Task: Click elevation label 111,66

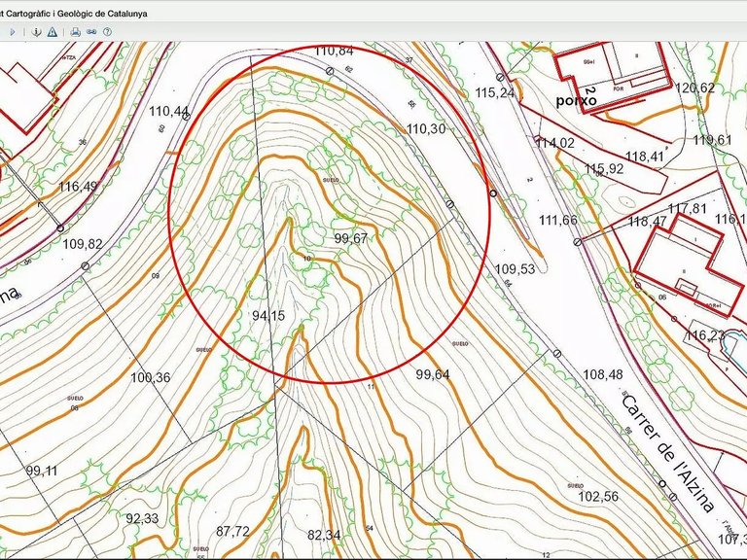Action: [x=558, y=220]
